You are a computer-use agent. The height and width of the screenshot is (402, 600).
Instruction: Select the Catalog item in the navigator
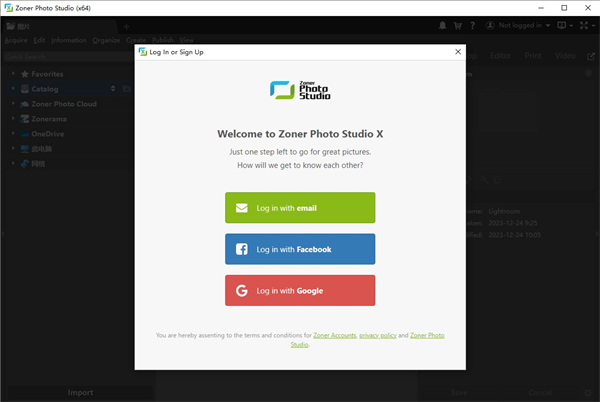tap(45, 89)
